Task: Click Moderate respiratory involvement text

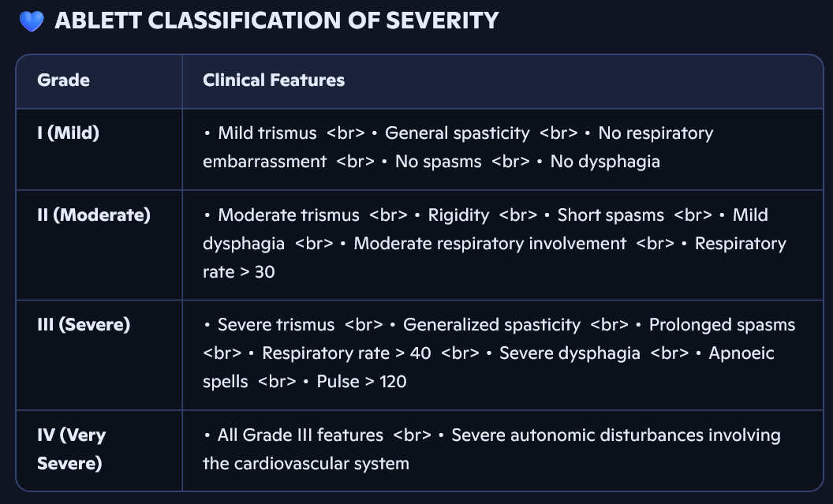Action: (x=490, y=244)
